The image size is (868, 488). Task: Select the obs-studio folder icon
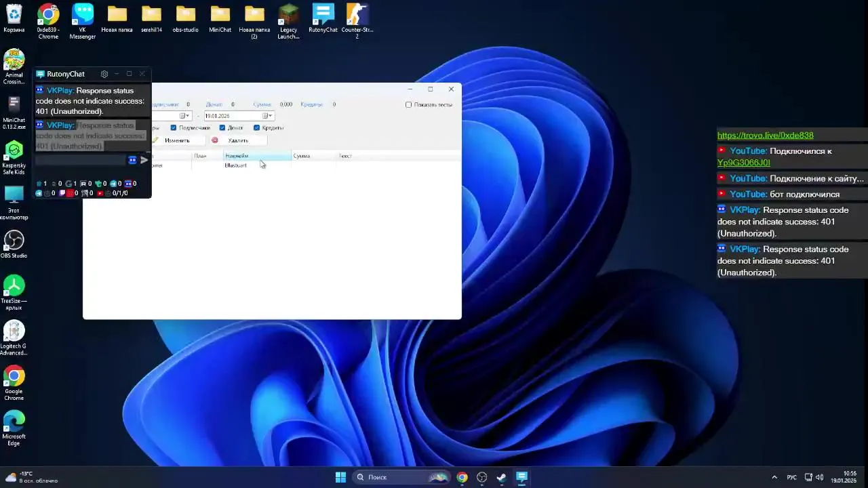[x=186, y=20]
